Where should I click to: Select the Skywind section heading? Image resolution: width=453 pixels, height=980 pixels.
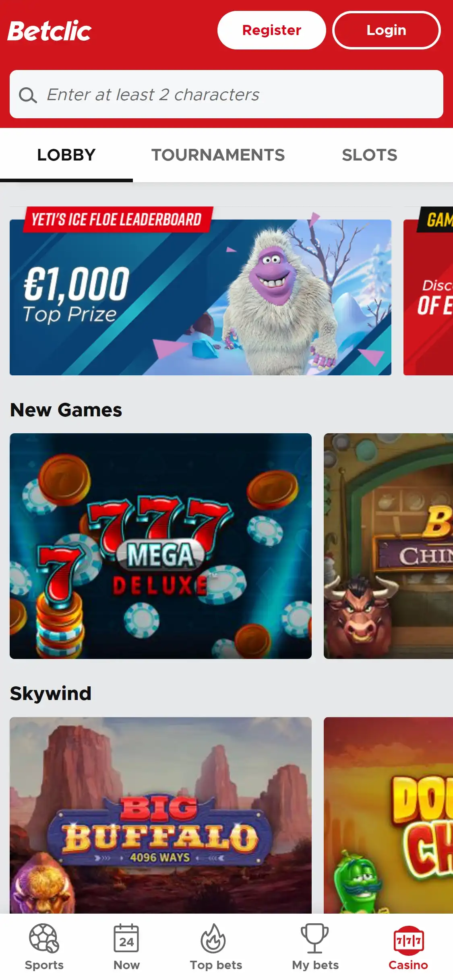51,694
